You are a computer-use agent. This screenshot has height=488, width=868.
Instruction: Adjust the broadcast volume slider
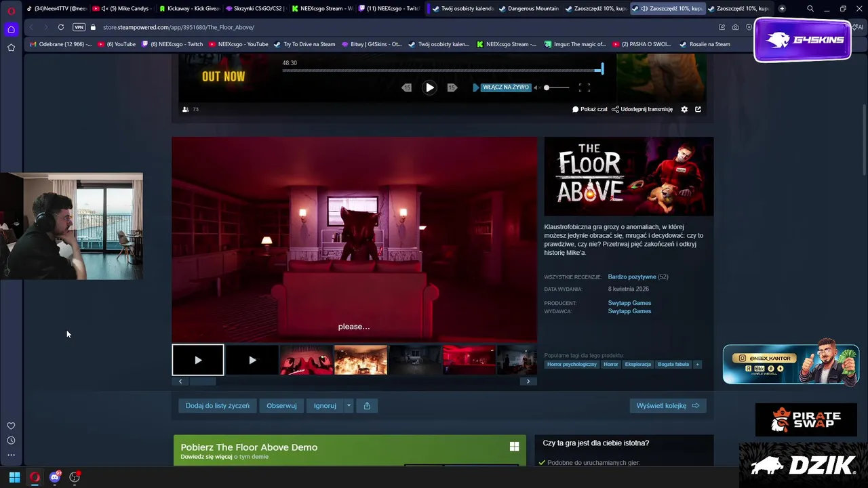point(556,87)
